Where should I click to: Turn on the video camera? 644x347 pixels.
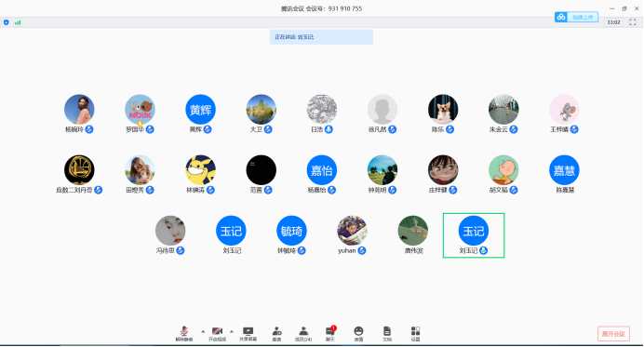(217, 334)
